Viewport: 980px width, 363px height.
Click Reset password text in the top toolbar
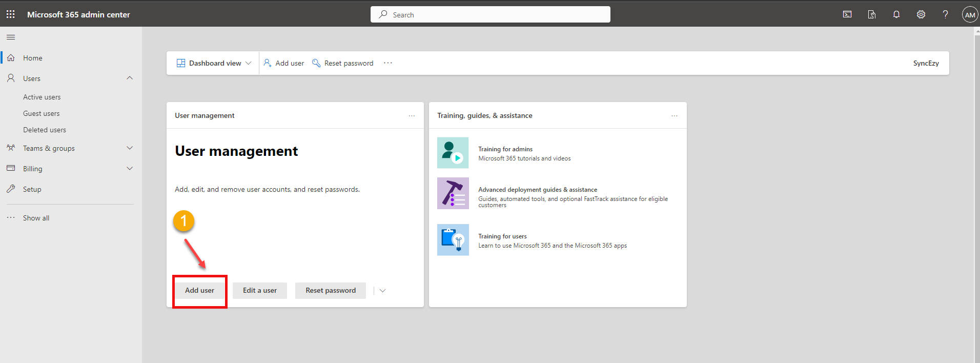pyautogui.click(x=349, y=63)
